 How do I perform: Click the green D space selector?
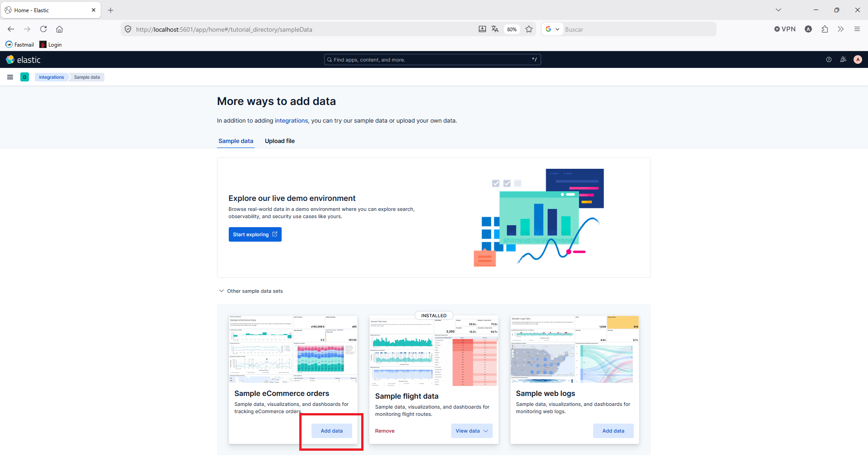click(24, 77)
